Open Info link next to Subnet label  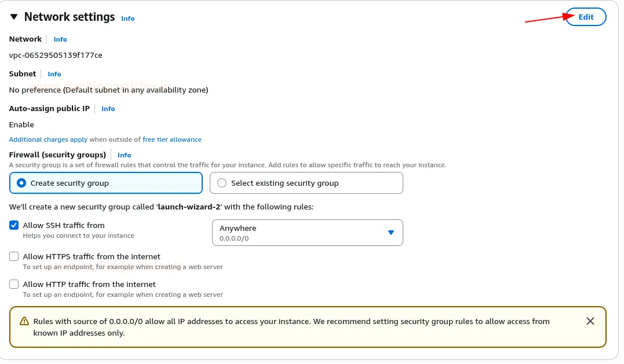[x=54, y=74]
